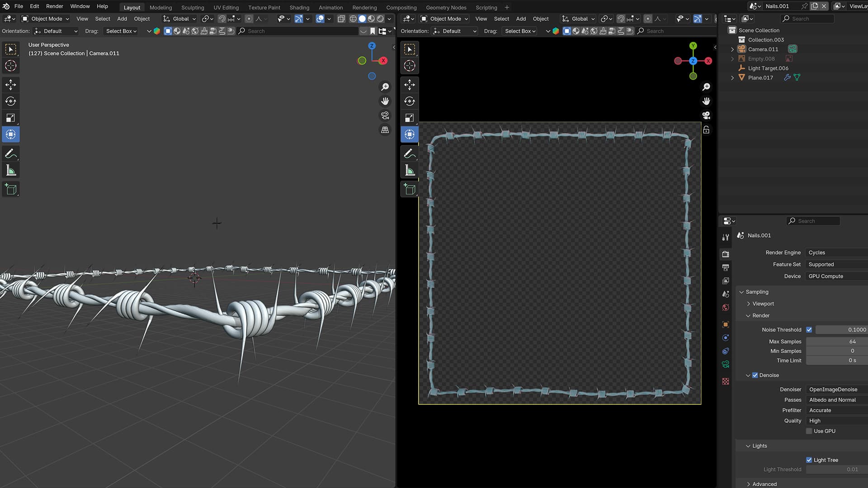Enable the Use GPU checkbox
Image resolution: width=868 pixels, height=488 pixels.
809,431
